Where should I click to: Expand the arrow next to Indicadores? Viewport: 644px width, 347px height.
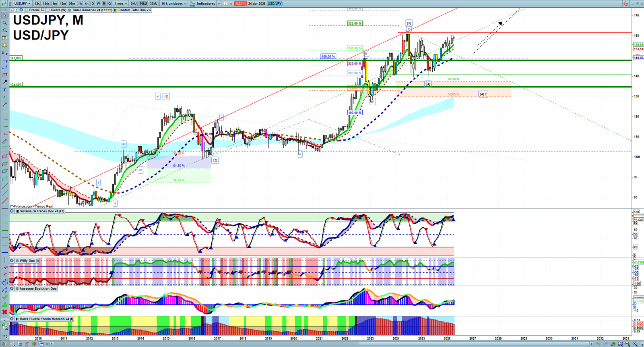(219, 4)
